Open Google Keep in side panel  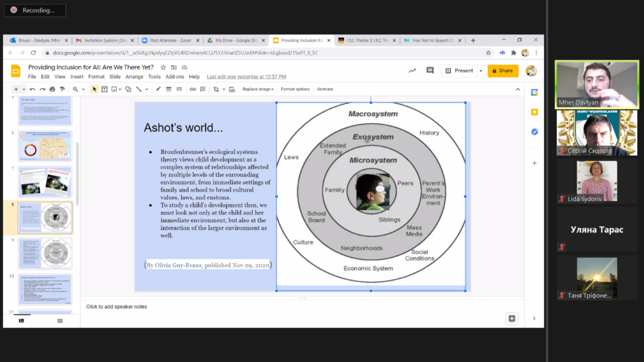(535, 112)
